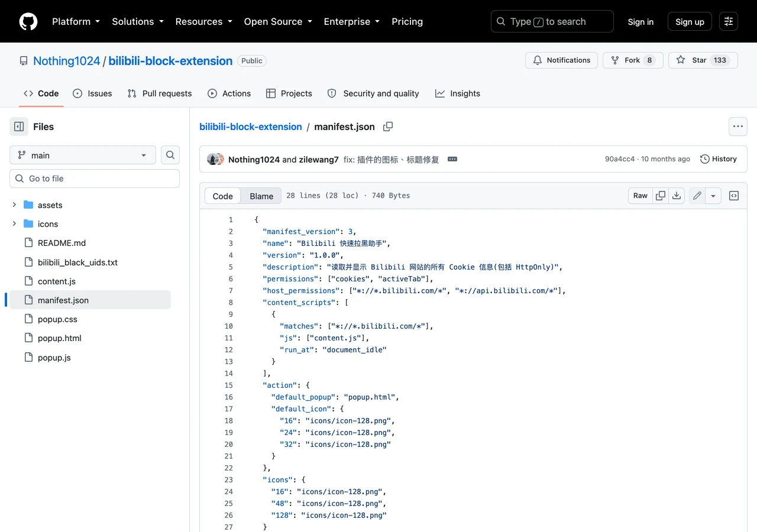The image size is (757, 532).
Task: Copy the manifest.json file path
Action: [388, 126]
